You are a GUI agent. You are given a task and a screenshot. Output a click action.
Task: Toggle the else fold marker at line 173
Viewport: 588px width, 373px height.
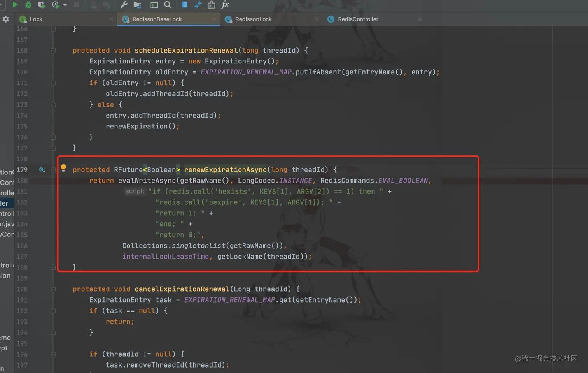[53, 105]
